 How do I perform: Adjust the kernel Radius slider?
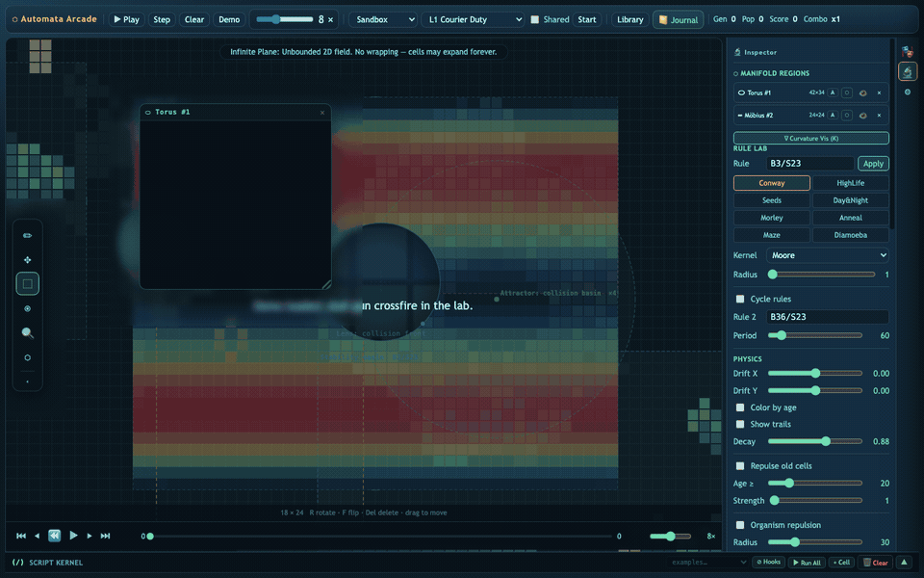(x=821, y=275)
